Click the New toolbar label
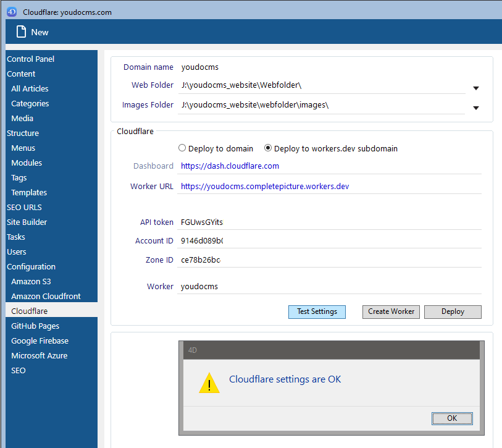502x448 pixels. coord(40,32)
